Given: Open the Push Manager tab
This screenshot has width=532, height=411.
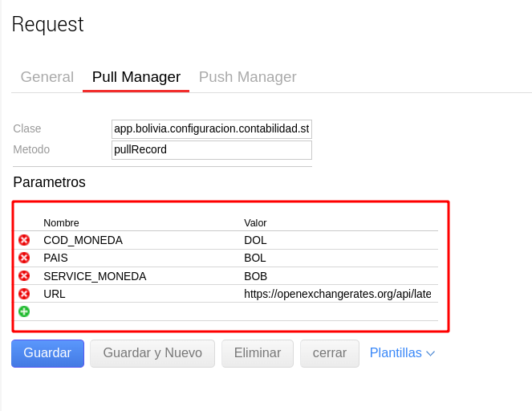Looking at the screenshot, I should point(247,77).
